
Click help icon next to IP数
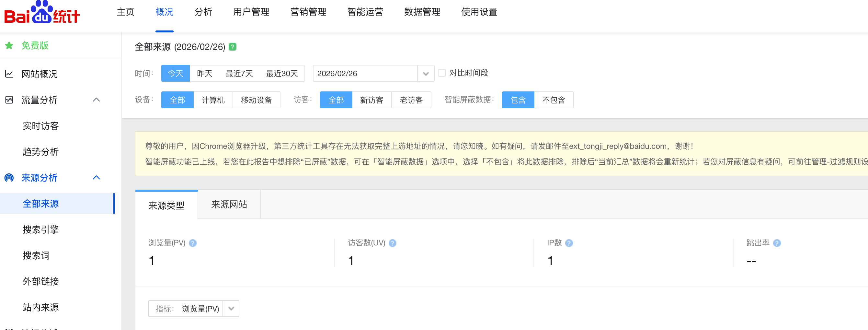(x=569, y=243)
